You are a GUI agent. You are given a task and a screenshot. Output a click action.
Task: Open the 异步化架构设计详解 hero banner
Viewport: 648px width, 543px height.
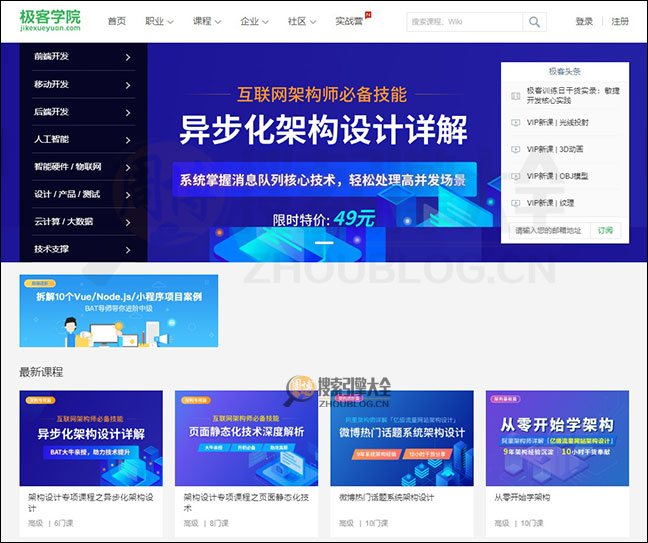[324, 152]
